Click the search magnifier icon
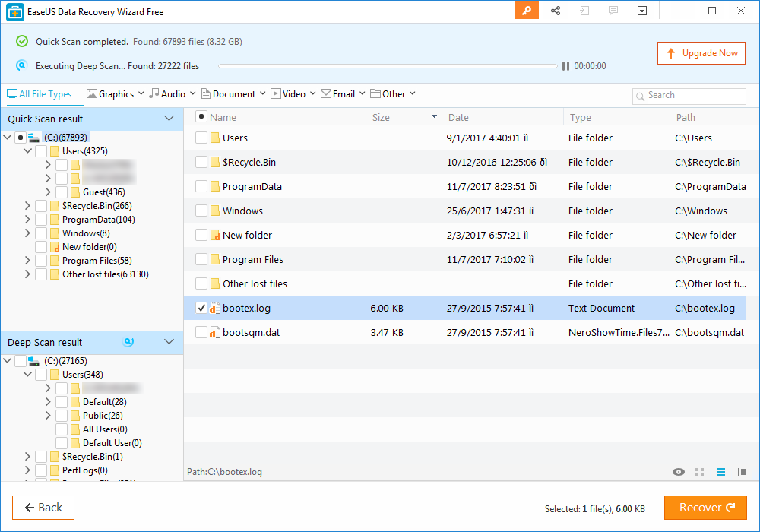760x532 pixels. coord(640,96)
